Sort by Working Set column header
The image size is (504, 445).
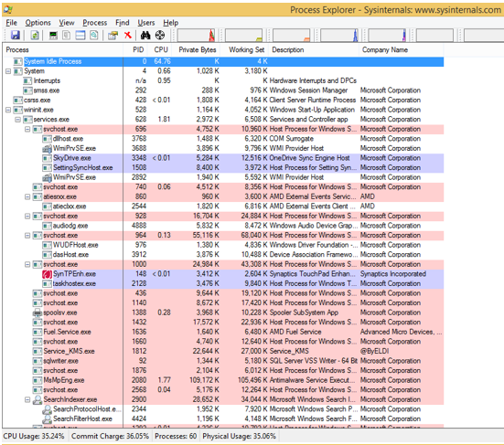244,49
